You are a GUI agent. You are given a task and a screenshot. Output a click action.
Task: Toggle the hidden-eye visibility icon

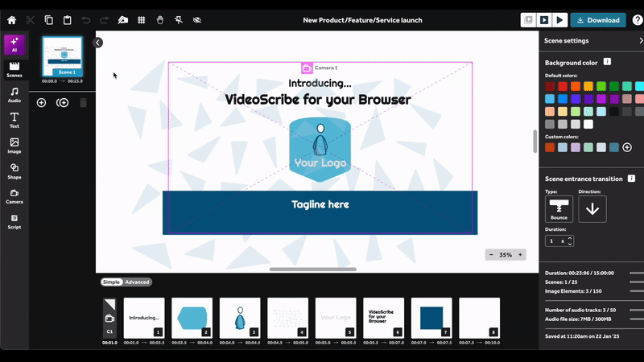(197, 20)
